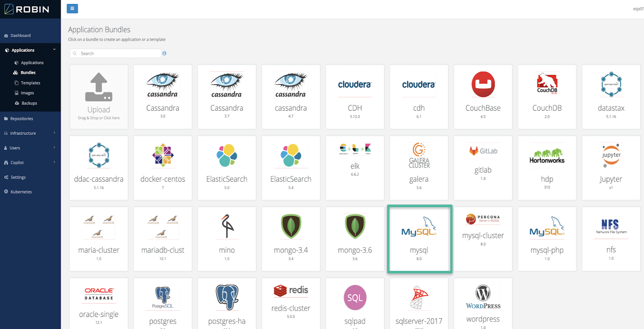Choose the oracle-single bundle

[99, 304]
